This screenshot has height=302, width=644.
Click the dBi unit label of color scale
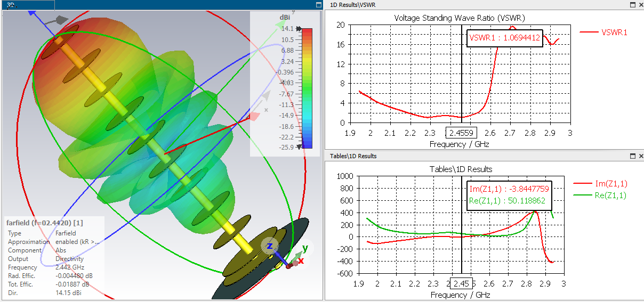point(285,17)
